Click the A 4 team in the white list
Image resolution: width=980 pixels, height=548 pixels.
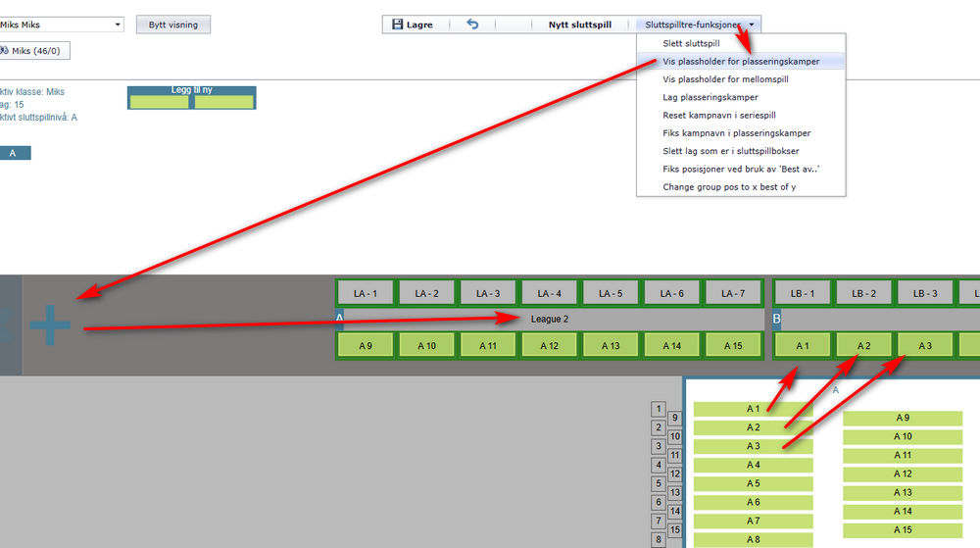pos(753,465)
